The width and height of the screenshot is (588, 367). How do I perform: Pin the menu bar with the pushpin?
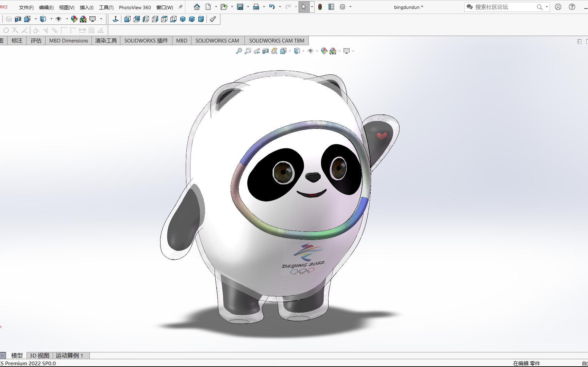(x=181, y=7)
